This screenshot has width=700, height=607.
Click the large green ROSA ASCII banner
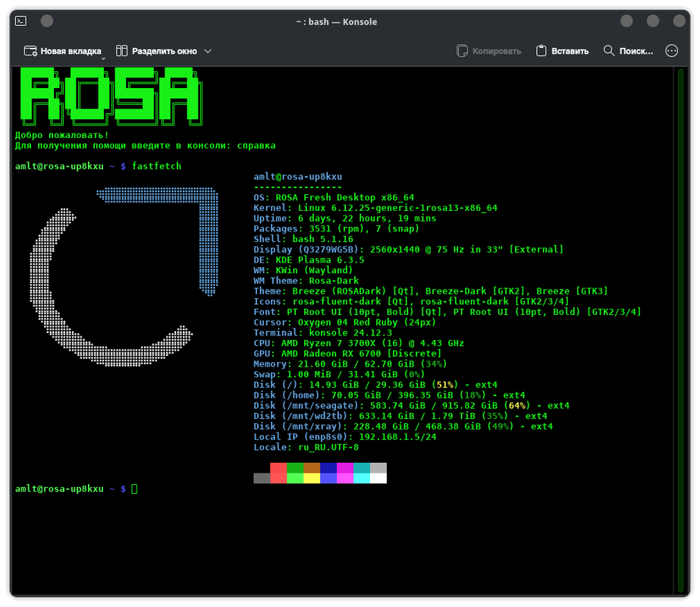tap(110, 96)
